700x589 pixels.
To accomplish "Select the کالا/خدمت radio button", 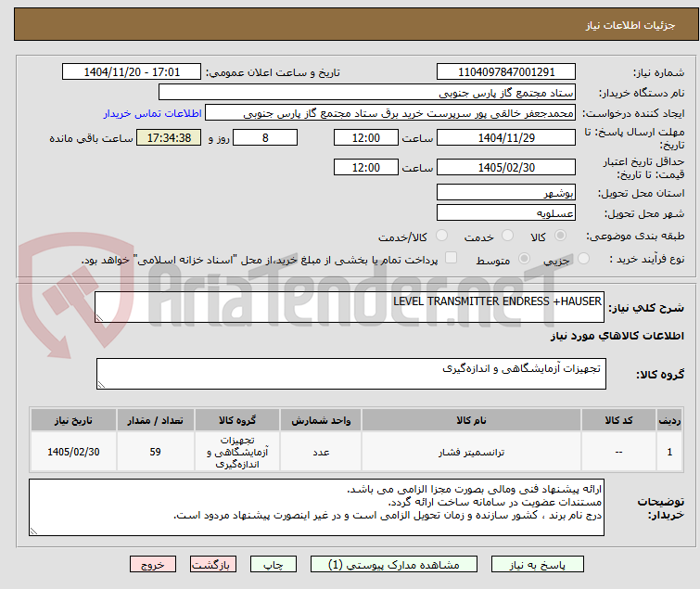I will pos(441,236).
